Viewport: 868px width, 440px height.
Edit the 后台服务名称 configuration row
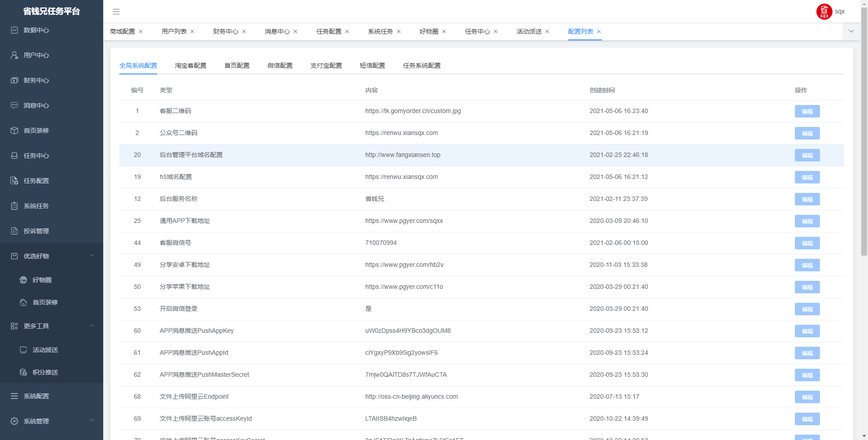click(807, 199)
